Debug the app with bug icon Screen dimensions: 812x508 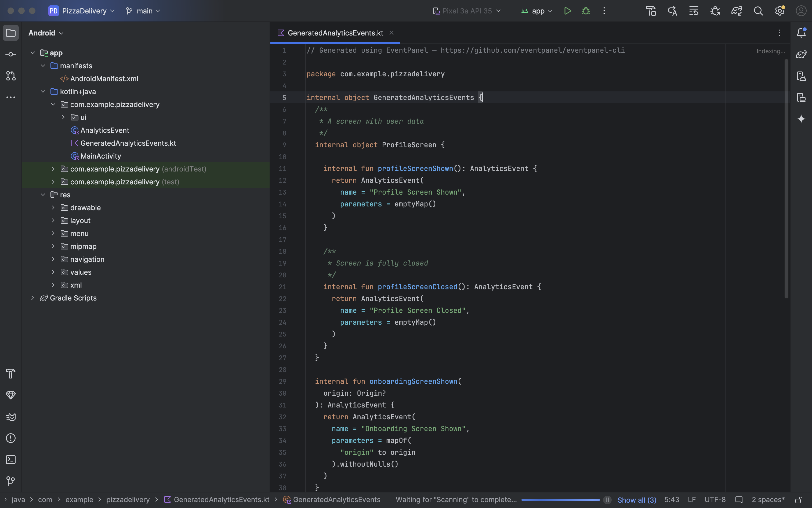[x=586, y=11]
